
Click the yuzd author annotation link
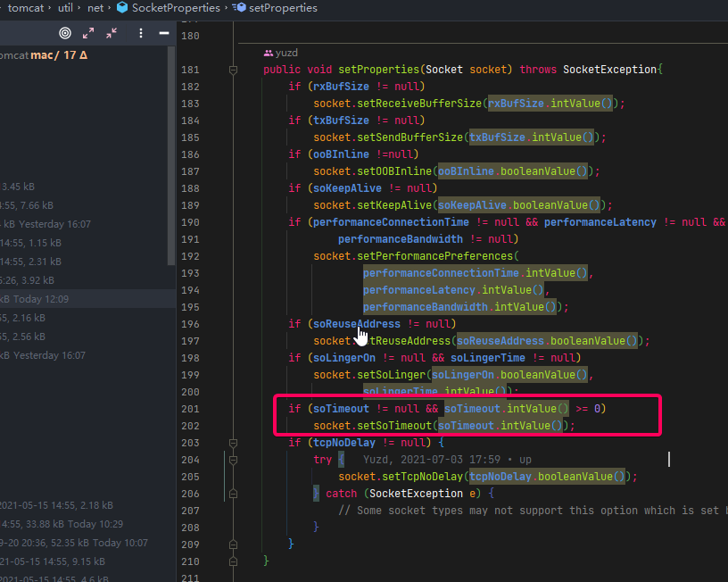[x=287, y=53]
